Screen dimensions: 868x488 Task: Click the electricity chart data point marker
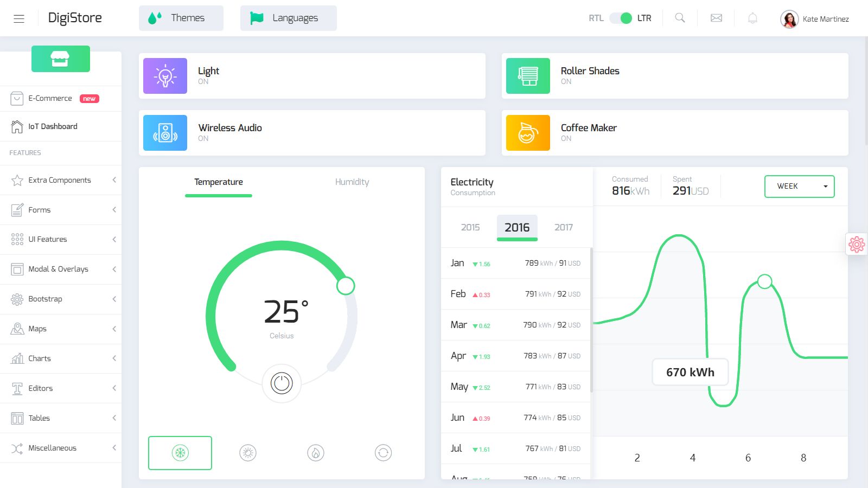pyautogui.click(x=764, y=281)
